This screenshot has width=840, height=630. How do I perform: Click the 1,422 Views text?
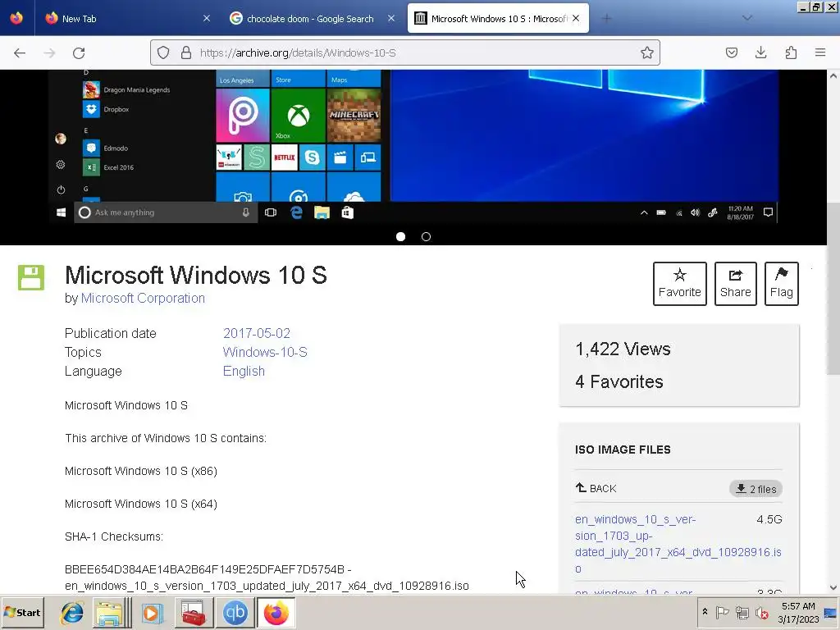click(623, 349)
